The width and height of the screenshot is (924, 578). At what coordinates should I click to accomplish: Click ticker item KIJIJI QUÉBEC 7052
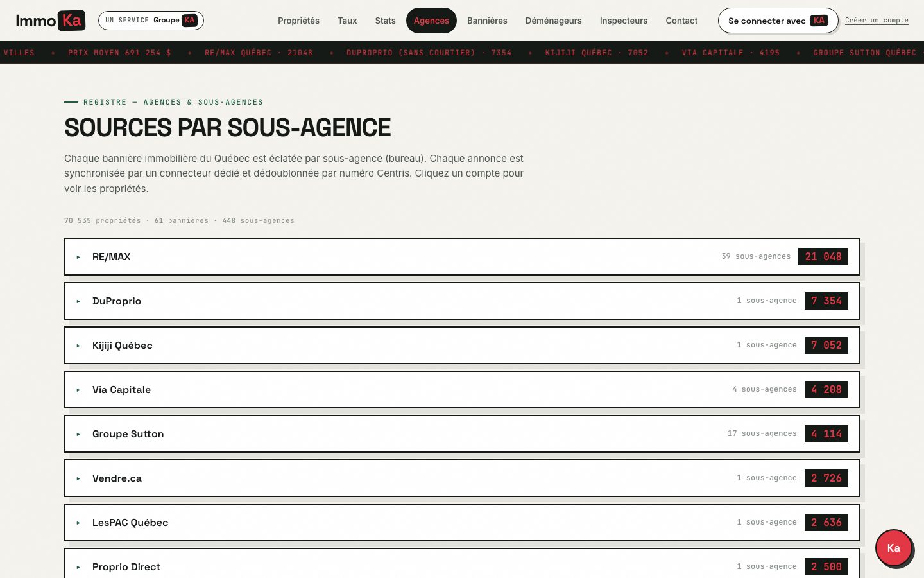point(597,53)
